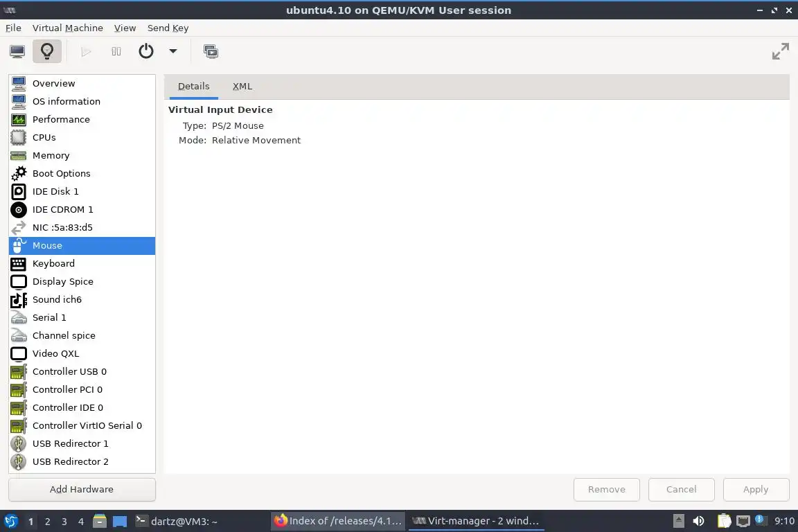Click the Cancel button

tap(682, 489)
